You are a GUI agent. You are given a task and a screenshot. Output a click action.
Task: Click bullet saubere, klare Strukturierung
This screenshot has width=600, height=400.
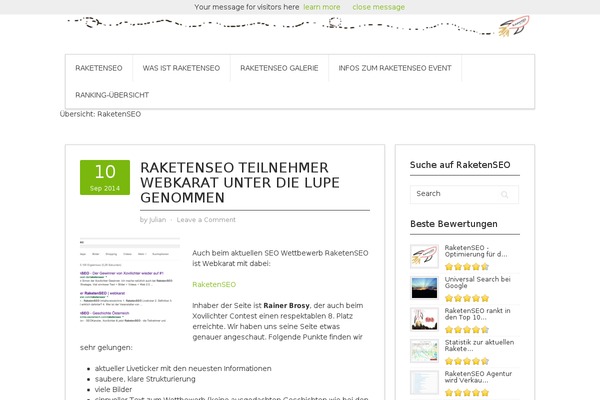click(x=145, y=379)
